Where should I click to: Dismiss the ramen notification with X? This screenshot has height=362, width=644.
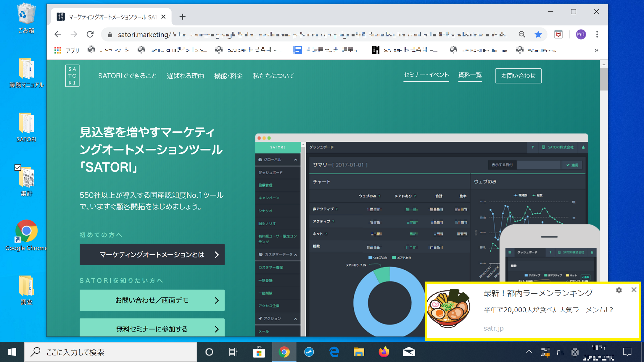(x=634, y=290)
